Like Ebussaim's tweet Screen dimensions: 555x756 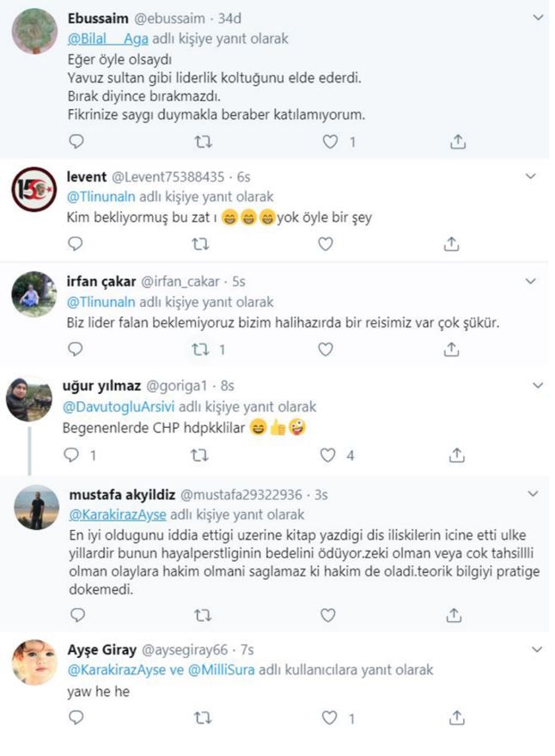coord(330,141)
